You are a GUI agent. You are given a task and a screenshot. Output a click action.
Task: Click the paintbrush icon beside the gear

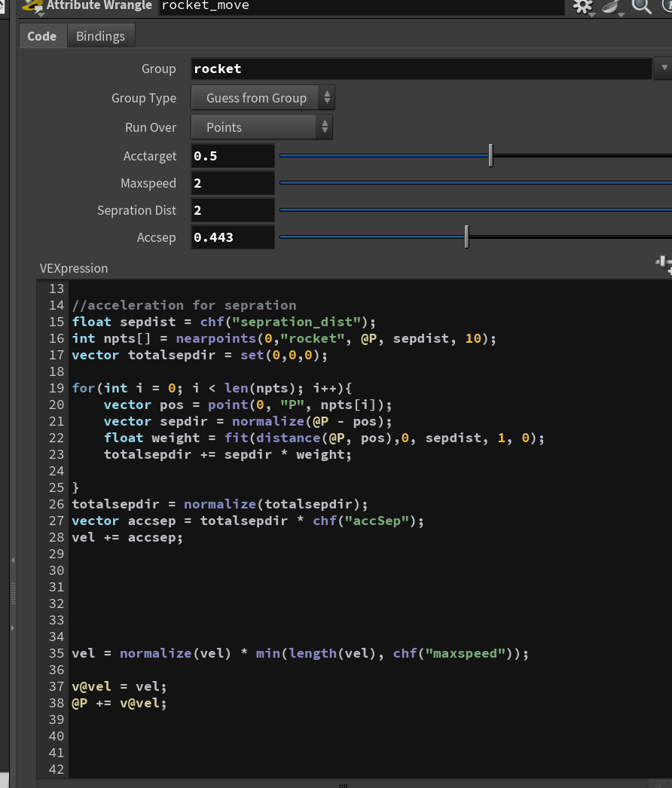(611, 7)
